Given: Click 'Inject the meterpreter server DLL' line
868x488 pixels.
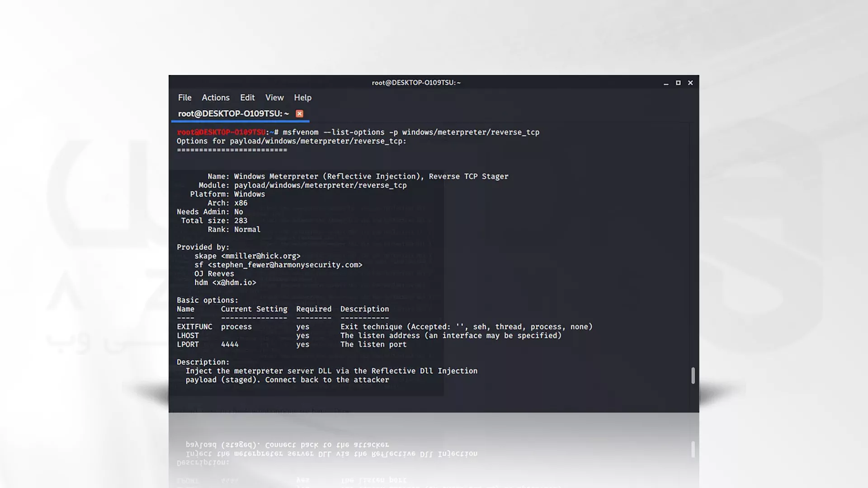Looking at the screenshot, I should click(331, 371).
